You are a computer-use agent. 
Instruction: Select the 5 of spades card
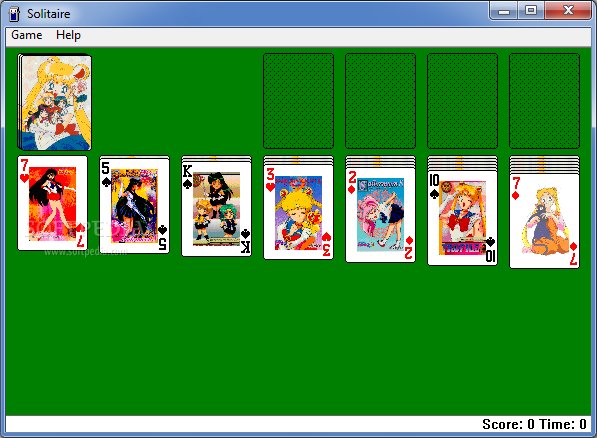tap(134, 205)
